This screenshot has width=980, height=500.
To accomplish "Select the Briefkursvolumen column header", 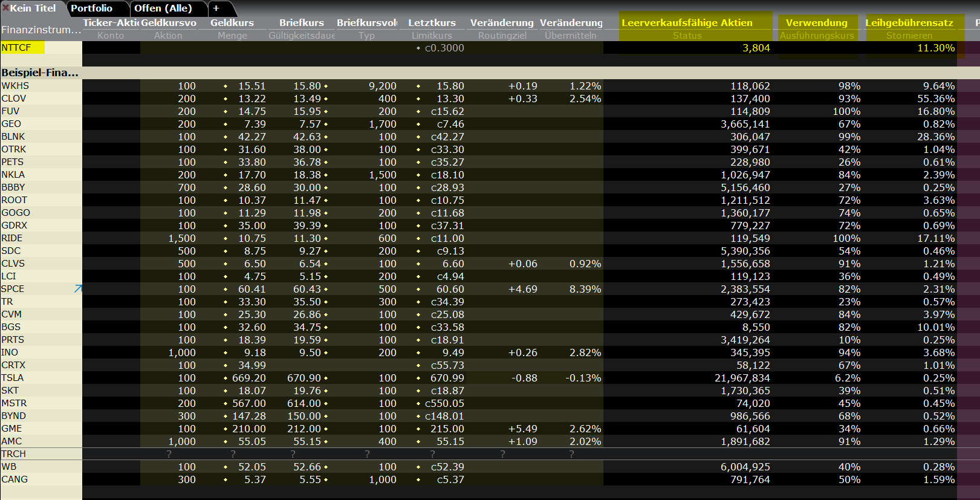I will pyautogui.click(x=367, y=23).
